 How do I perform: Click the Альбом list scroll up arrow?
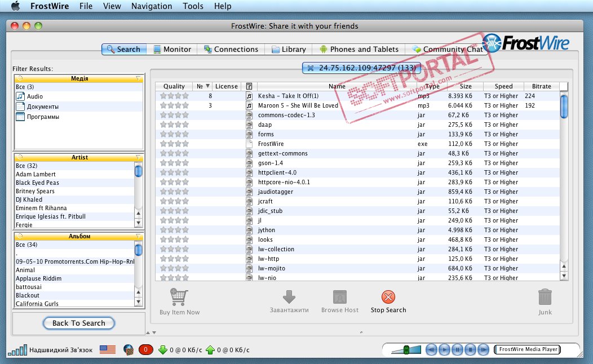coord(139,292)
